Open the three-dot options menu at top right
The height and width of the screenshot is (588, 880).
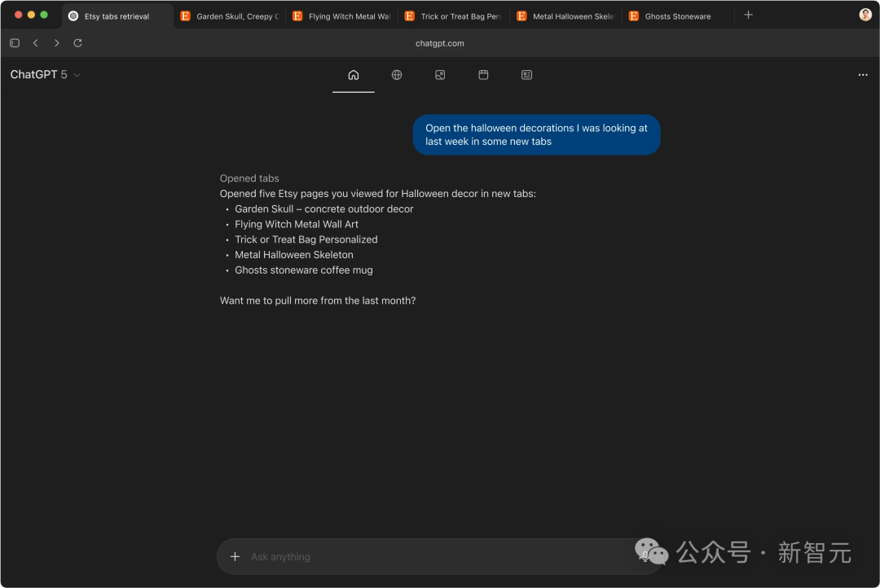click(x=862, y=74)
